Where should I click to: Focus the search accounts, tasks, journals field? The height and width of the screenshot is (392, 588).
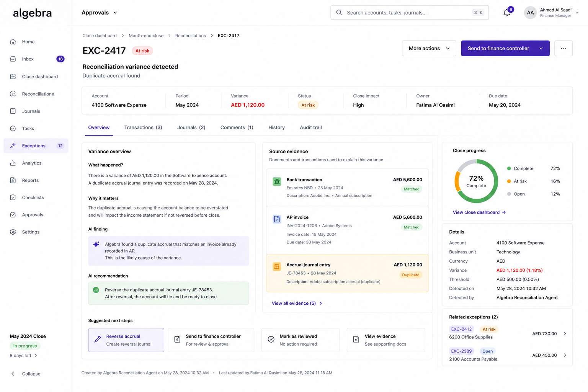tap(410, 13)
